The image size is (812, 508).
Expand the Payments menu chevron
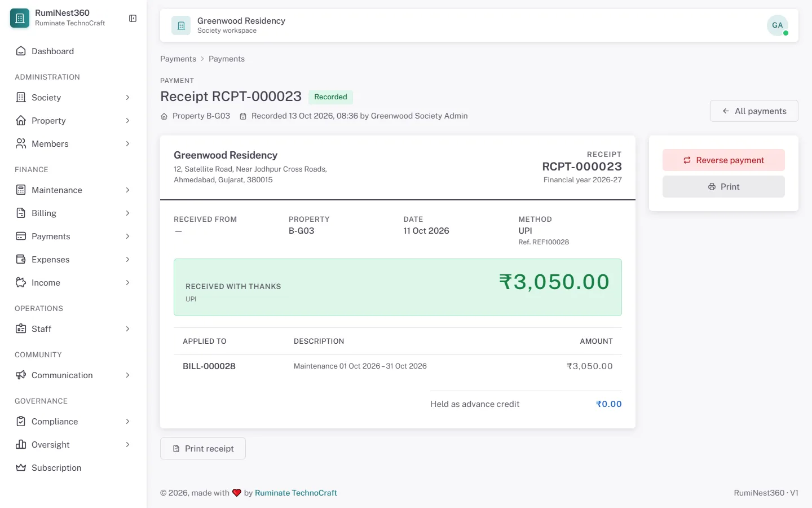[x=127, y=237]
